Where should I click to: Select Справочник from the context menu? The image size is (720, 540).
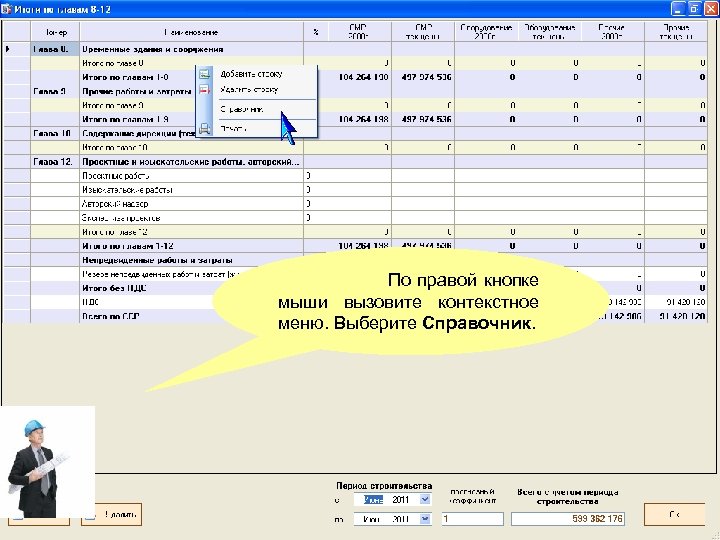coord(242,109)
